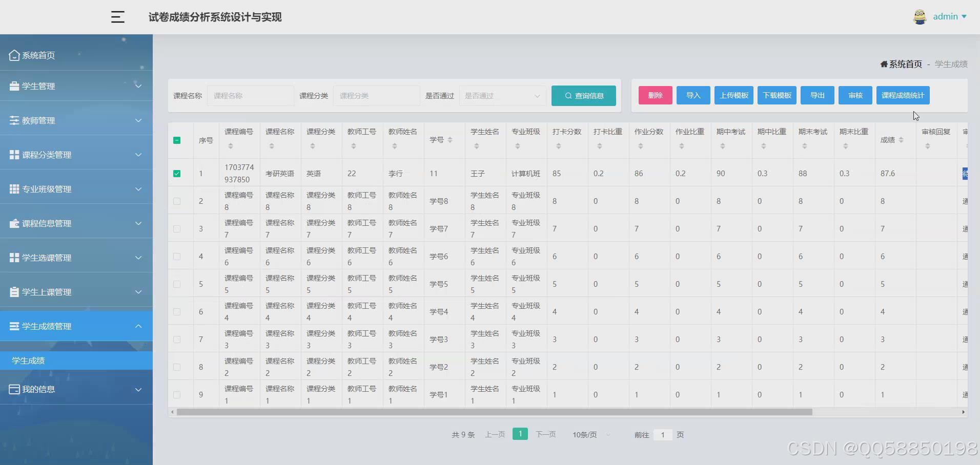Click the 学生成绩管理 sidebar icon
The width and height of the screenshot is (980, 465).
coord(14,326)
